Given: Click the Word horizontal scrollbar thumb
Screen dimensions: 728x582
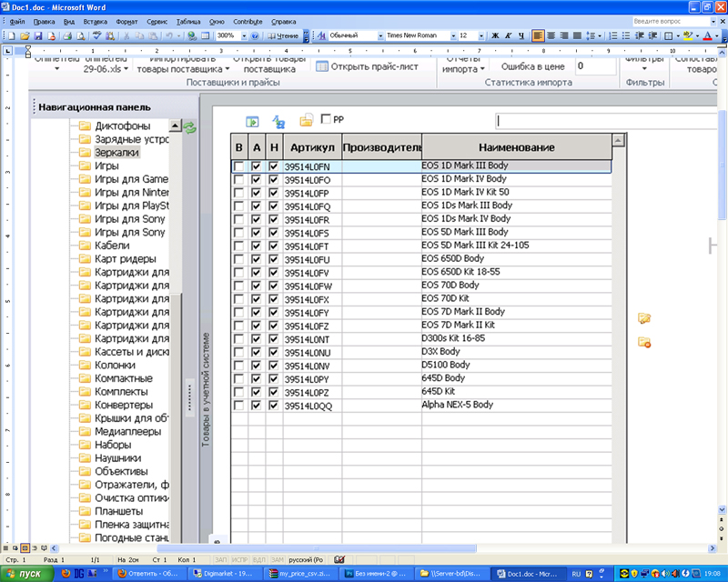Looking at the screenshot, I should pos(317,548).
